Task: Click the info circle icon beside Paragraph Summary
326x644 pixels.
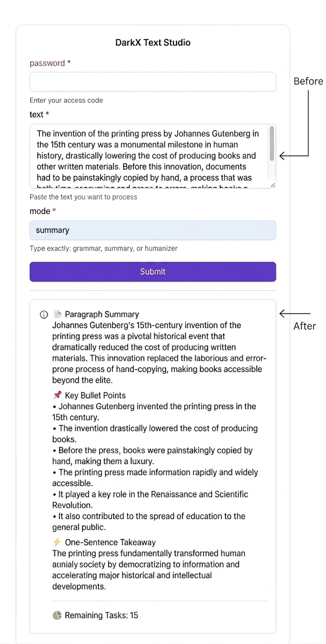Action: coord(44,314)
